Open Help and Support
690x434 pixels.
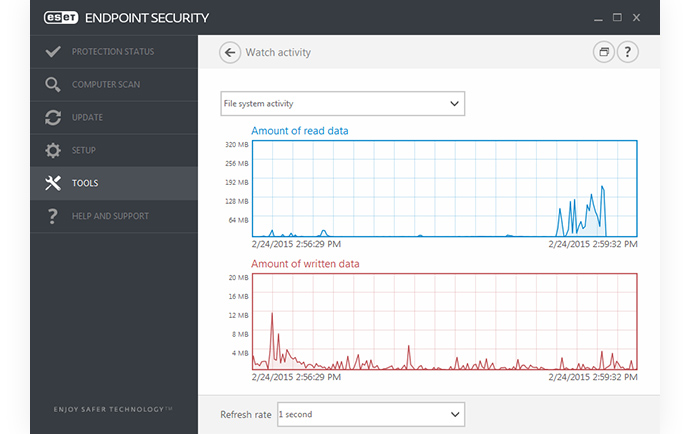(114, 216)
